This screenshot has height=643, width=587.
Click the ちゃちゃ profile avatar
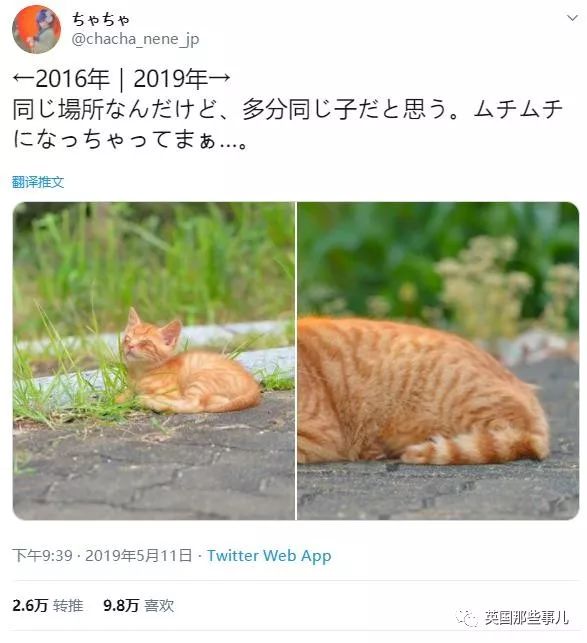(x=37, y=29)
